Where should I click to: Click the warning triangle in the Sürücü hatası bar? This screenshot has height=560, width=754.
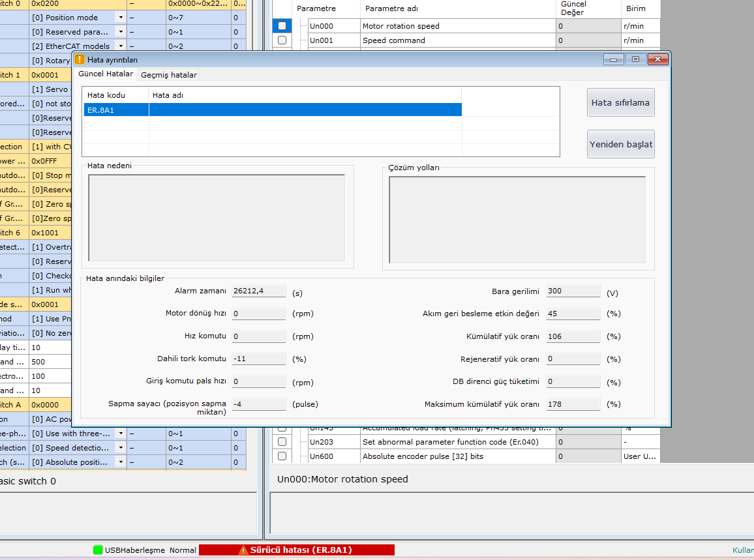pyautogui.click(x=243, y=550)
